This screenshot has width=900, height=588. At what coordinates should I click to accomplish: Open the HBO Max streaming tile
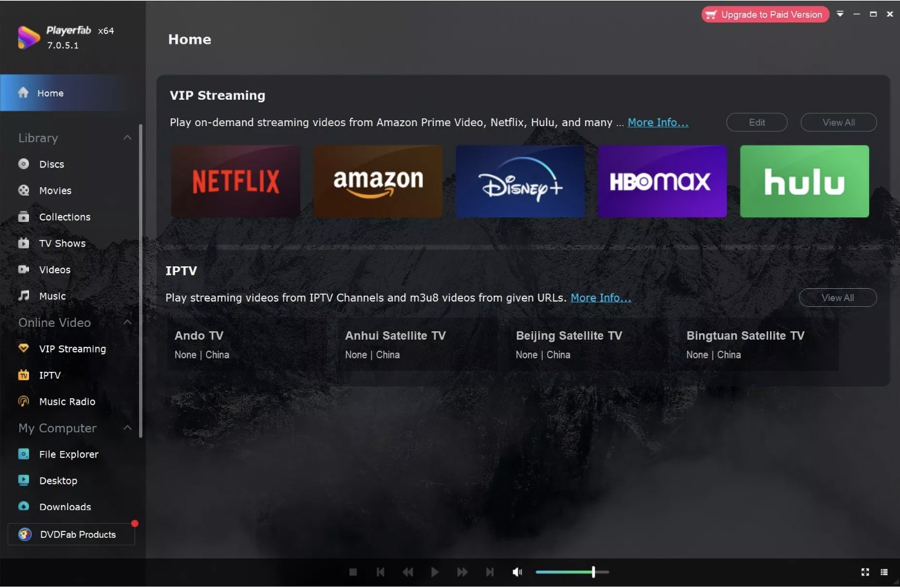(x=662, y=181)
